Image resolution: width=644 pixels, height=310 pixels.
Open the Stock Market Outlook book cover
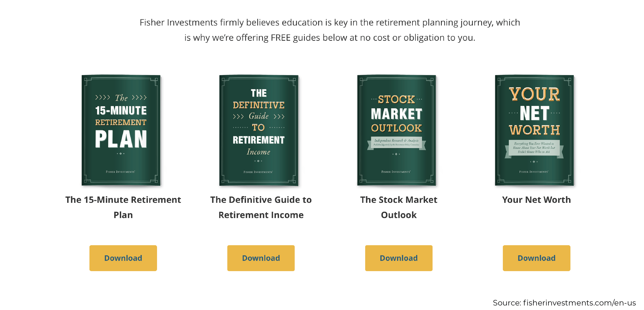397,130
